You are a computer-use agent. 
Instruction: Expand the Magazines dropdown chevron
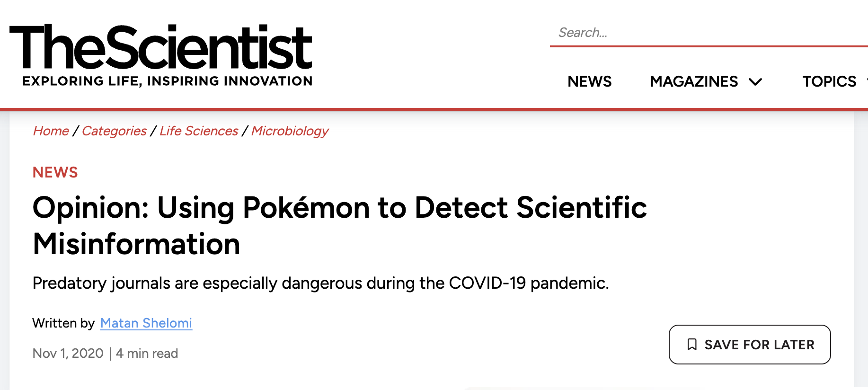[x=755, y=82]
